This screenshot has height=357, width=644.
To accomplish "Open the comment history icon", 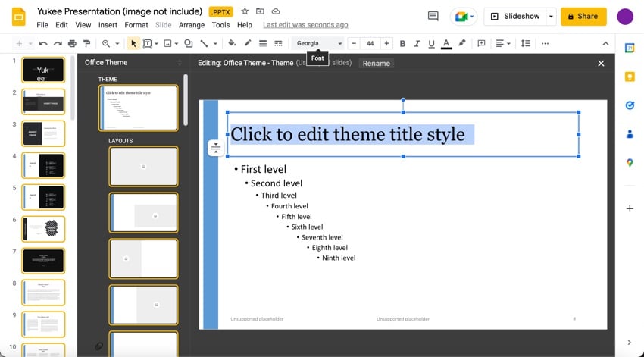I will tap(433, 16).
